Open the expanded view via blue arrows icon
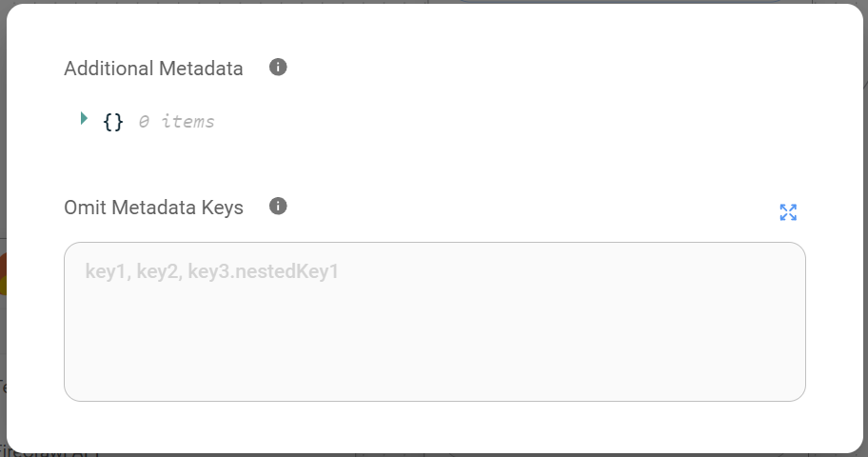 point(788,212)
